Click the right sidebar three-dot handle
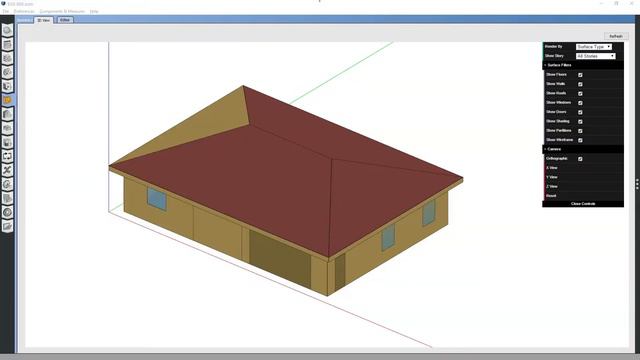The image size is (640, 360). tap(637, 184)
